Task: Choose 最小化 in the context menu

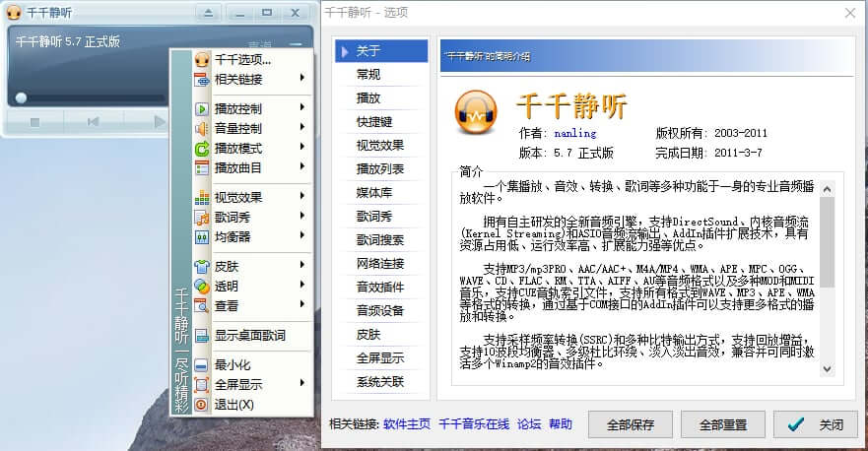Action: (252, 365)
